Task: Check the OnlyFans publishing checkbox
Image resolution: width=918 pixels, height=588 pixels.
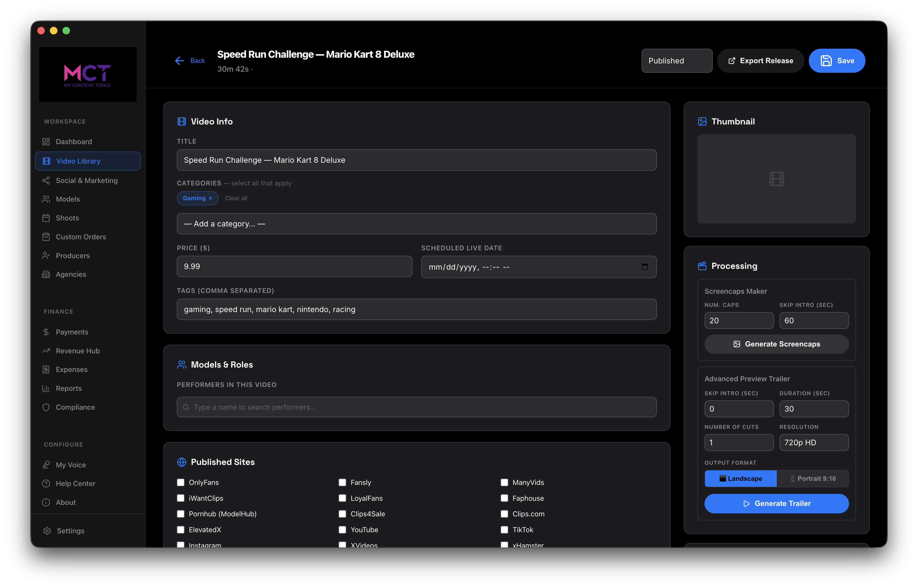Action: (180, 482)
